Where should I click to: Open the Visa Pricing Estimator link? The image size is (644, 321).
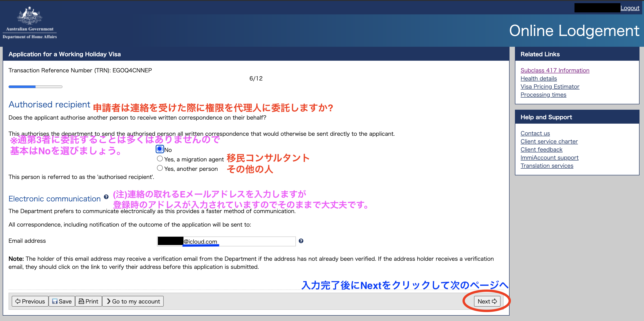tap(550, 87)
